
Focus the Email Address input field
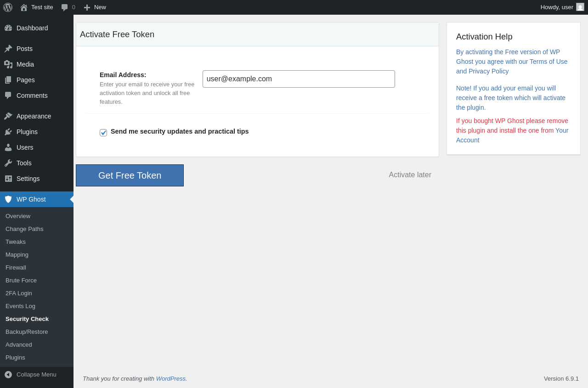[299, 79]
